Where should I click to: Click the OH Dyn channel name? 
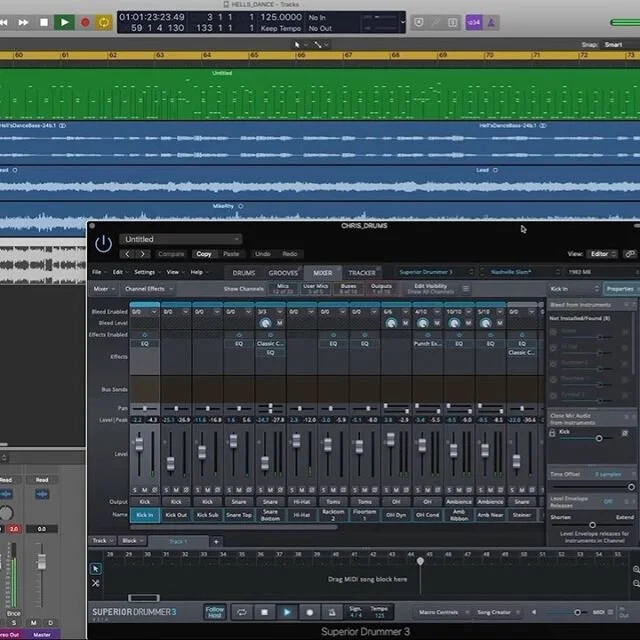click(396, 515)
